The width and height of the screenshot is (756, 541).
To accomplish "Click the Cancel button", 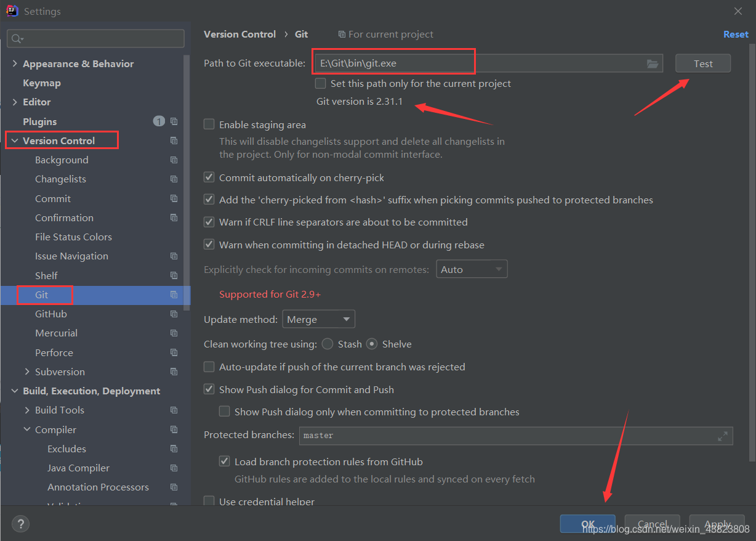I will (x=653, y=524).
